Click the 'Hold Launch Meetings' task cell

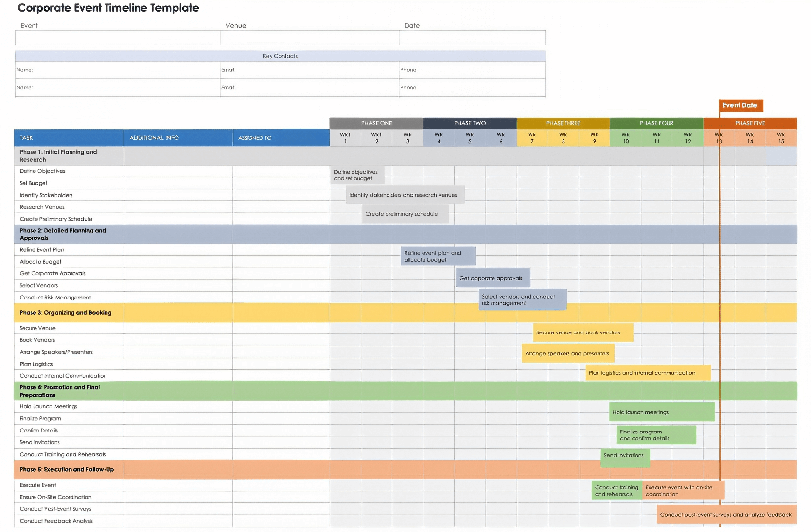click(x=69, y=407)
